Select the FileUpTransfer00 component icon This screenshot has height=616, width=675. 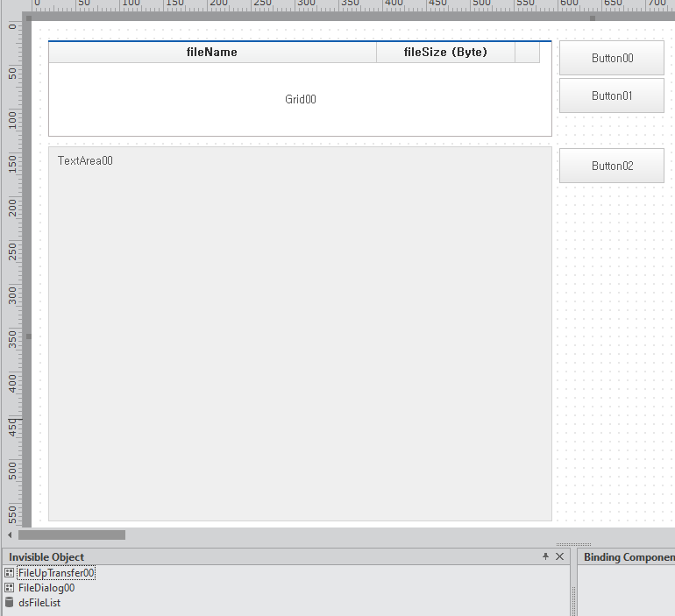pos(9,573)
